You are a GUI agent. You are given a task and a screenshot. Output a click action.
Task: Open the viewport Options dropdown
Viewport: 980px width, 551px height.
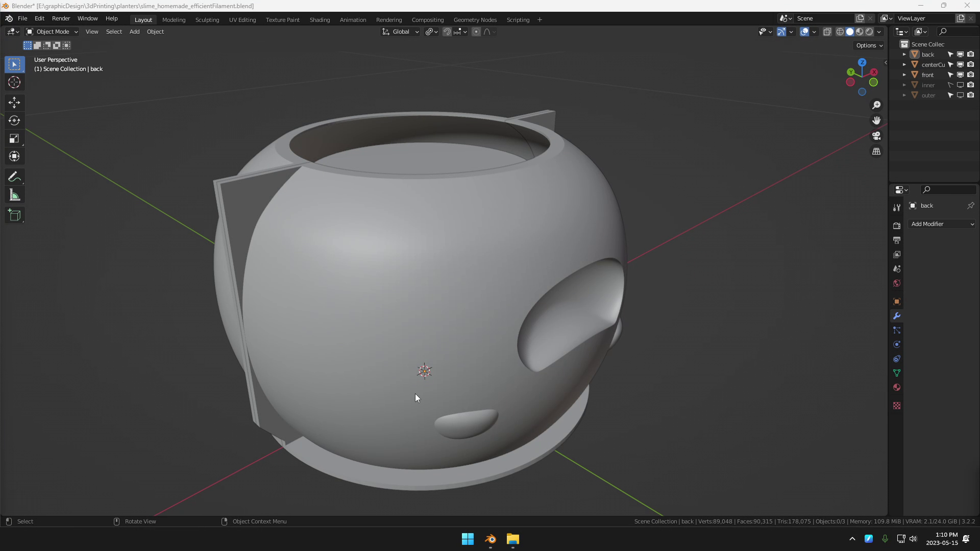tap(869, 45)
